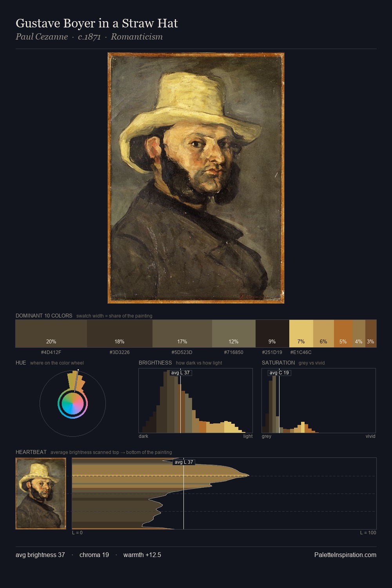Image resolution: width=392 pixels, height=588 pixels.
Task: Click the brightest peak of the Heartbeat curve
Action: (x=249, y=475)
